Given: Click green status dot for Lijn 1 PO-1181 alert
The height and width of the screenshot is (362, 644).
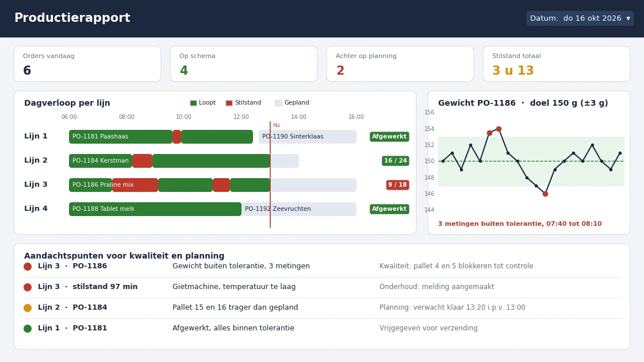Looking at the screenshot, I should click(28, 328).
